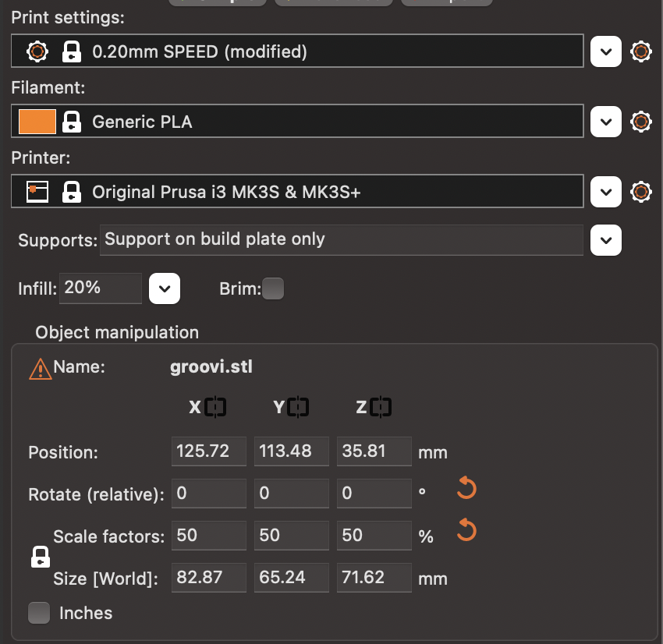Open printer settings gear icon

tap(640, 191)
